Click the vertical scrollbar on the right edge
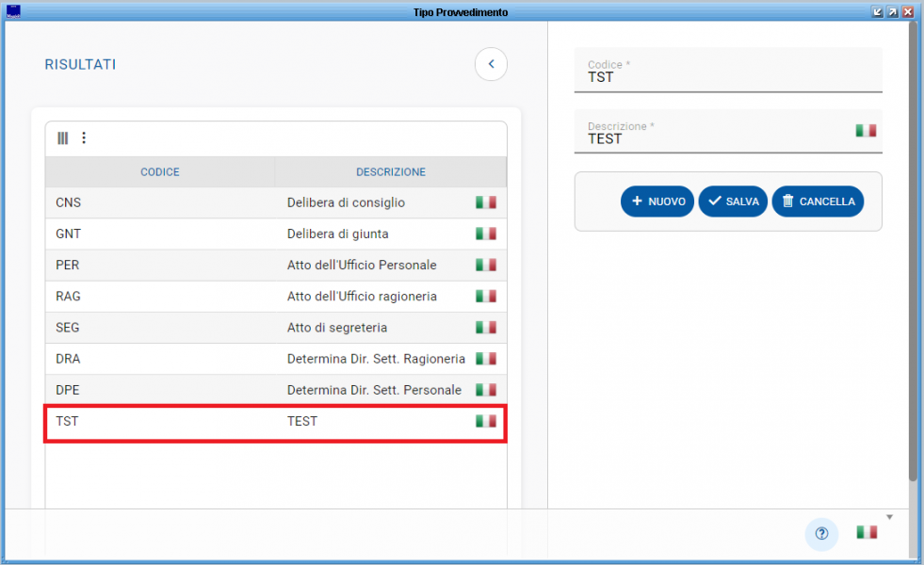Viewport: 924px width, 565px height. tap(913, 254)
